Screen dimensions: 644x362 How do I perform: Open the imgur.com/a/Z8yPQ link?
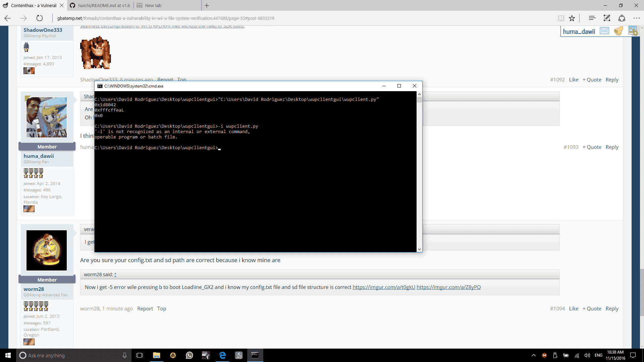point(448,287)
